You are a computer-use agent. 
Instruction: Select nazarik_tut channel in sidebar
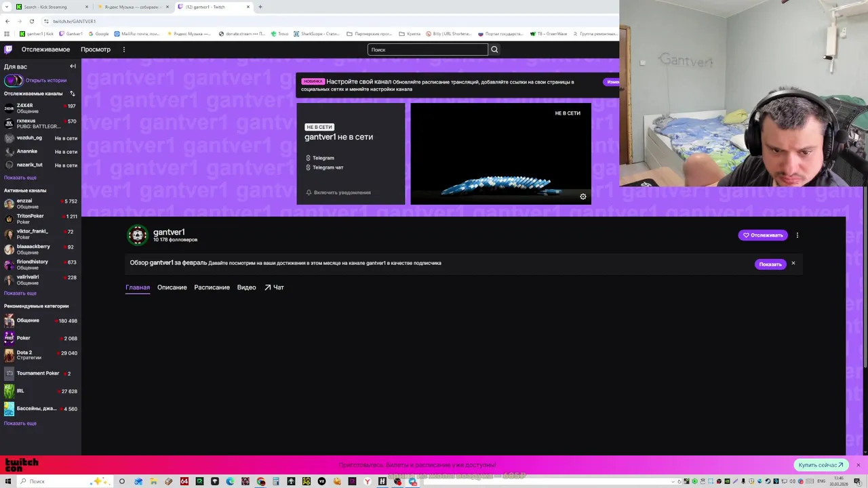point(41,165)
